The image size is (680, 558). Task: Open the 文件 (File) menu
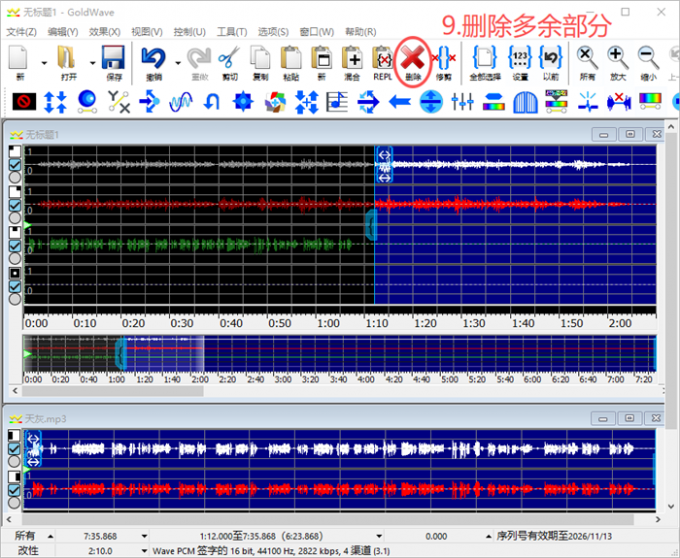point(21,32)
